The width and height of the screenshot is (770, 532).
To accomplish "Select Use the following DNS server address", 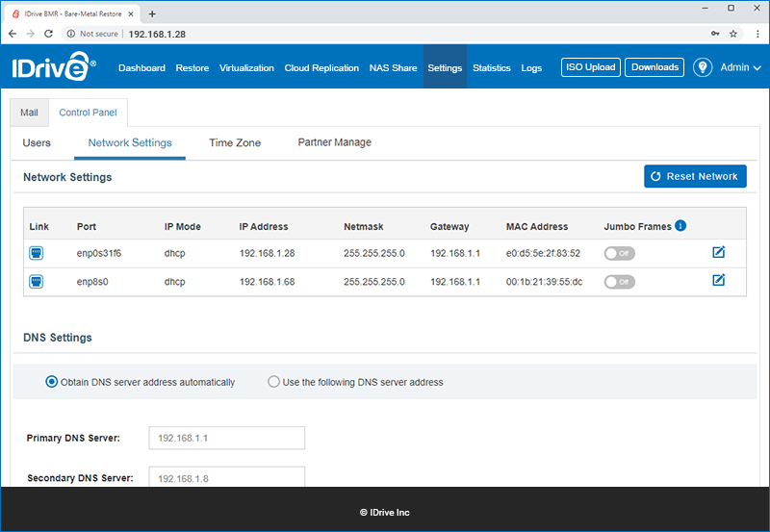I will 273,381.
